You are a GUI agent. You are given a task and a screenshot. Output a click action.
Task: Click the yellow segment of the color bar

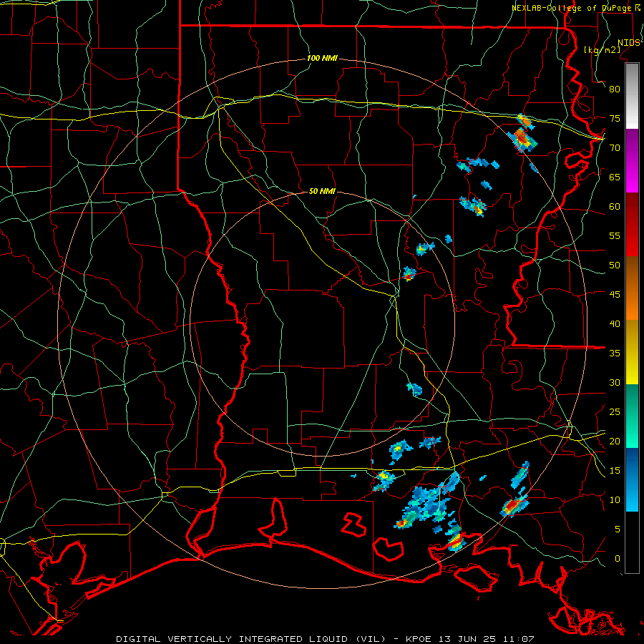coord(632,352)
